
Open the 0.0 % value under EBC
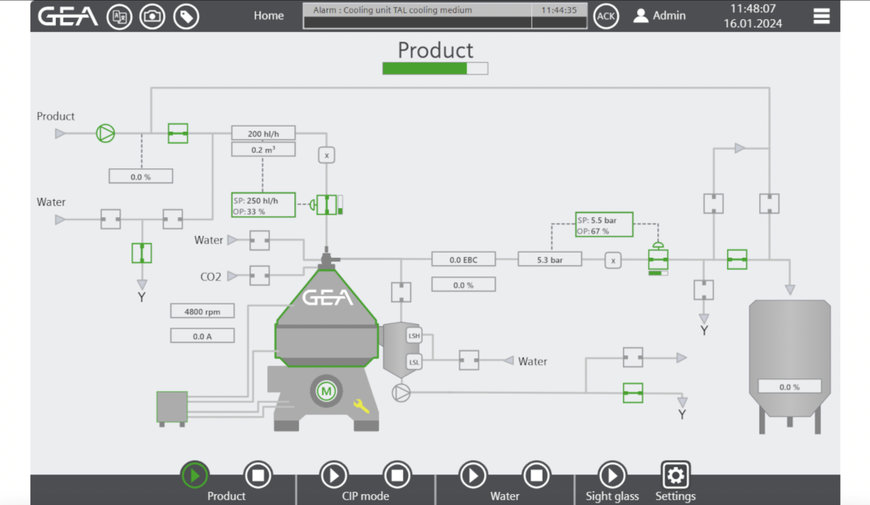point(463,285)
